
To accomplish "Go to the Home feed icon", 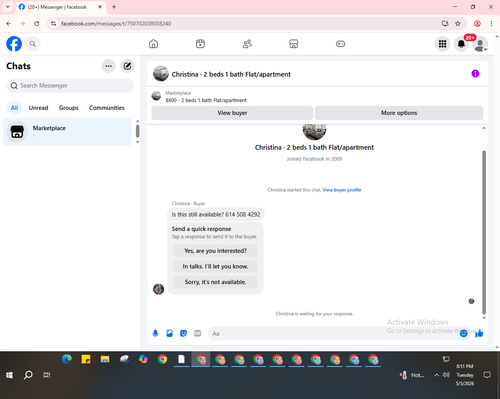I will (153, 44).
